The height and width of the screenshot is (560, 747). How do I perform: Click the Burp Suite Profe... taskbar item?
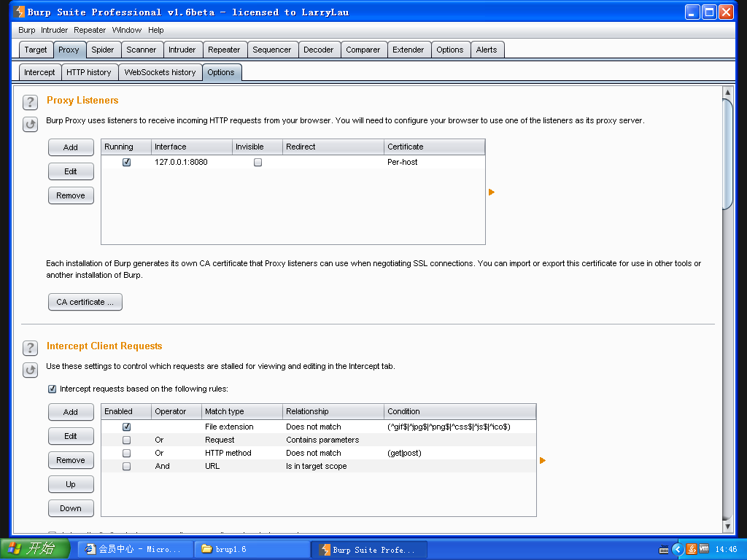[x=369, y=550]
